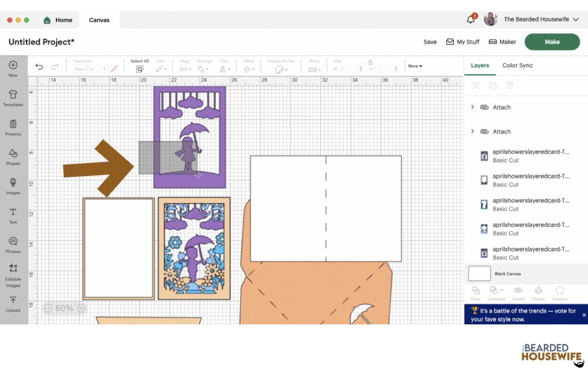Open the Phrases panel
Screen dimensions: 588x374
pyautogui.click(x=13, y=245)
